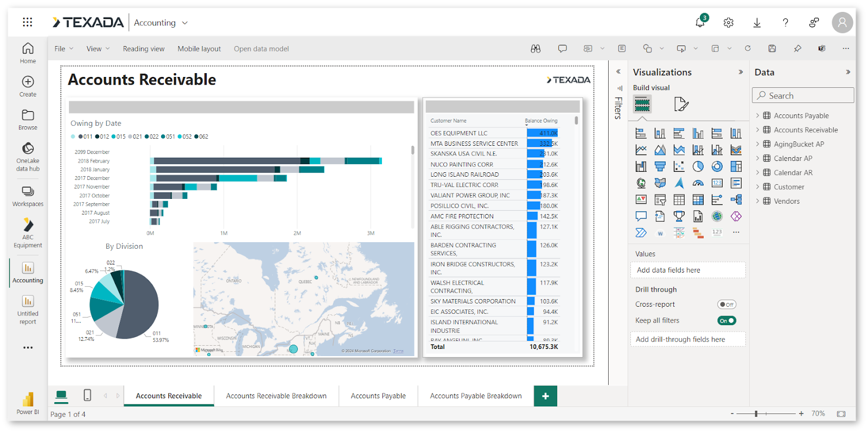Viewport: 868px width, 433px height.
Task: Open Accounting in the left sidebar
Action: [28, 273]
